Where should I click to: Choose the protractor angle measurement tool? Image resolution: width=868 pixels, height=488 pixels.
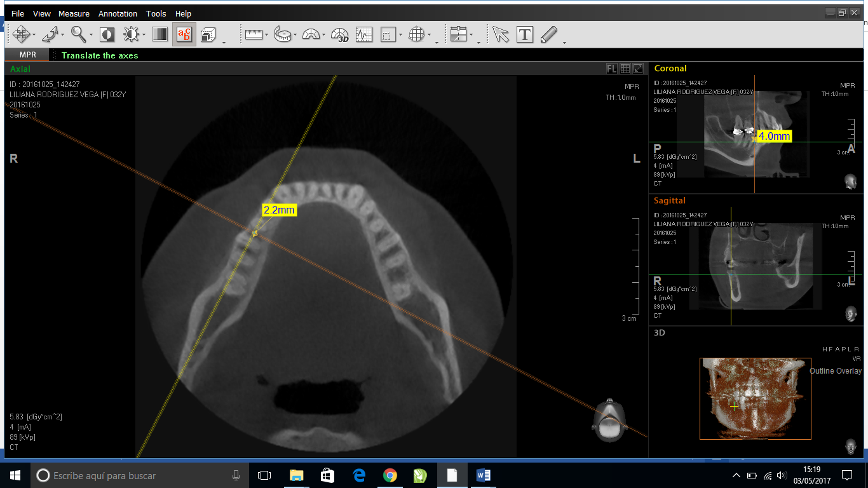pyautogui.click(x=311, y=35)
